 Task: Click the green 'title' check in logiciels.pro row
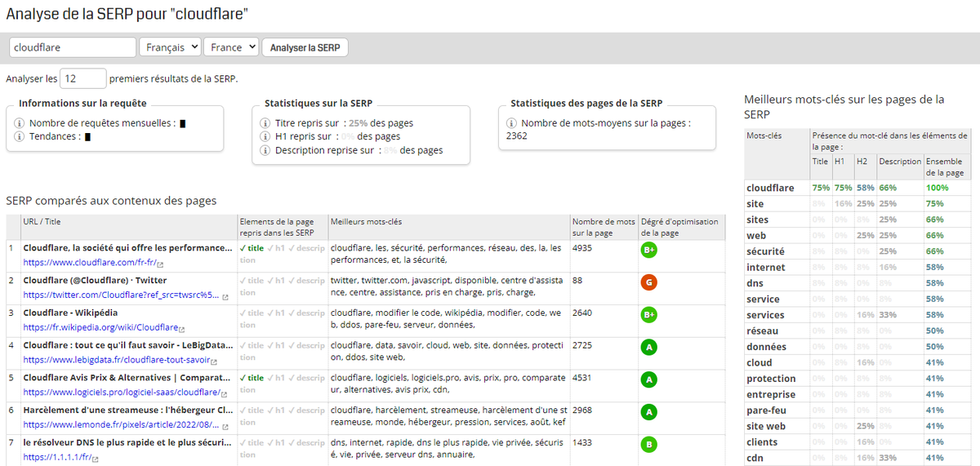[x=252, y=379]
